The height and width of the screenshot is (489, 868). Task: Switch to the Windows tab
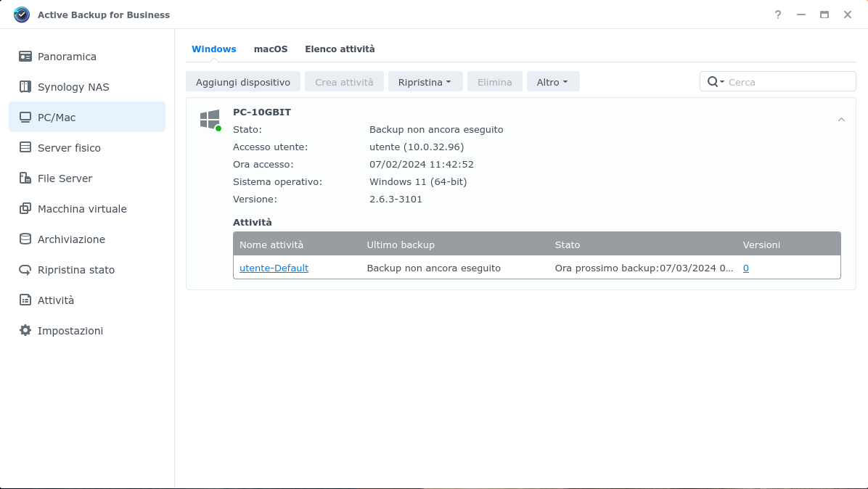tap(213, 49)
